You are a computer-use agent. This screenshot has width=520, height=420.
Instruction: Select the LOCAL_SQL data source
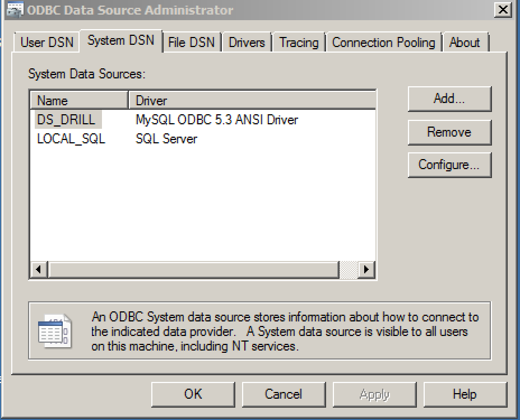click(x=71, y=138)
